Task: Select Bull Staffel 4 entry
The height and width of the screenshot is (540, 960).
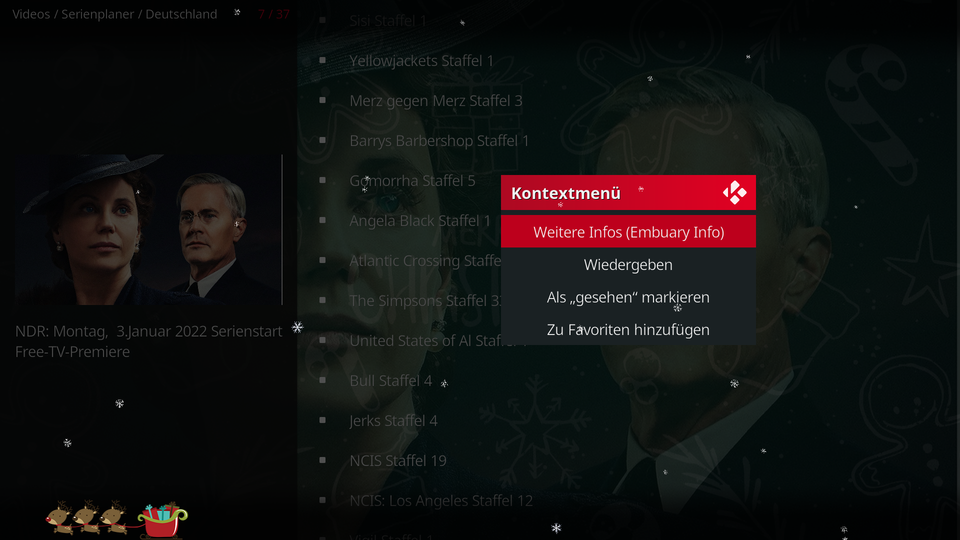Action: [391, 381]
